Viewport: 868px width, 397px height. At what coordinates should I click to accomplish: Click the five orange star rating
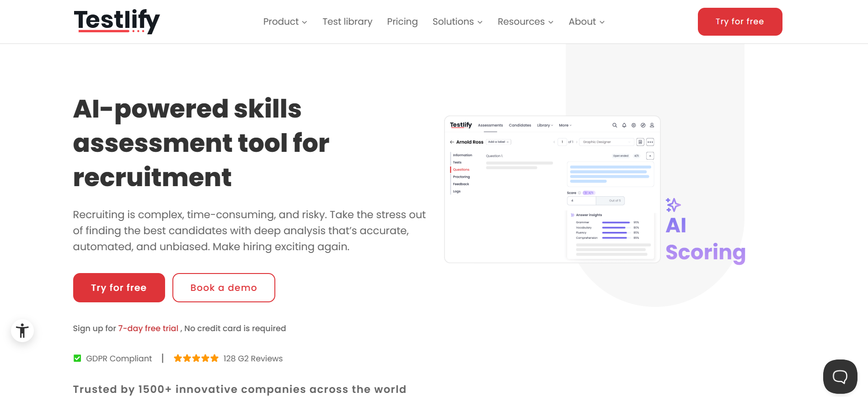tap(196, 359)
